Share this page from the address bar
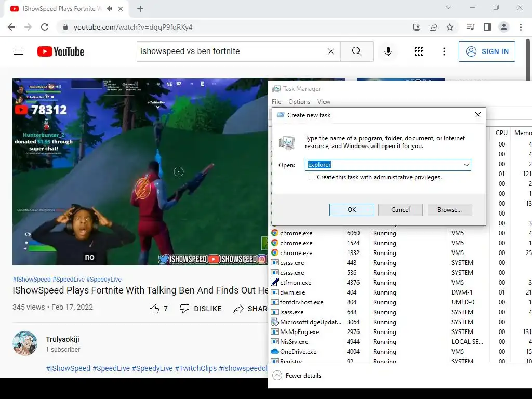 point(433,27)
